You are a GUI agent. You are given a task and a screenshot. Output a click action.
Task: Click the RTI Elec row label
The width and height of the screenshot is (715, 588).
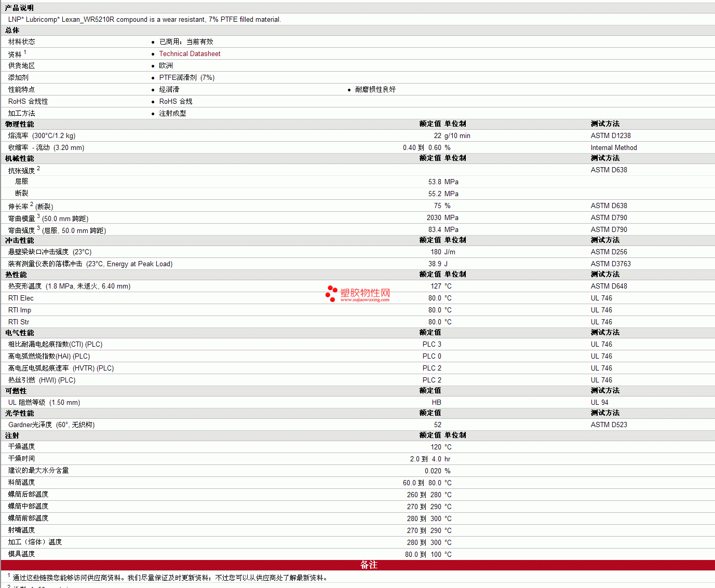(x=21, y=298)
